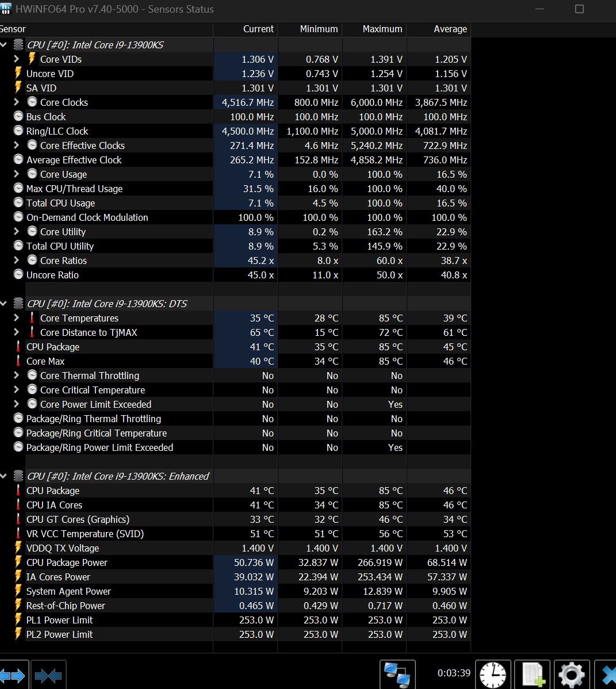This screenshot has height=689, width=616.
Task: Expand the Core Ratios row
Action: (16, 260)
